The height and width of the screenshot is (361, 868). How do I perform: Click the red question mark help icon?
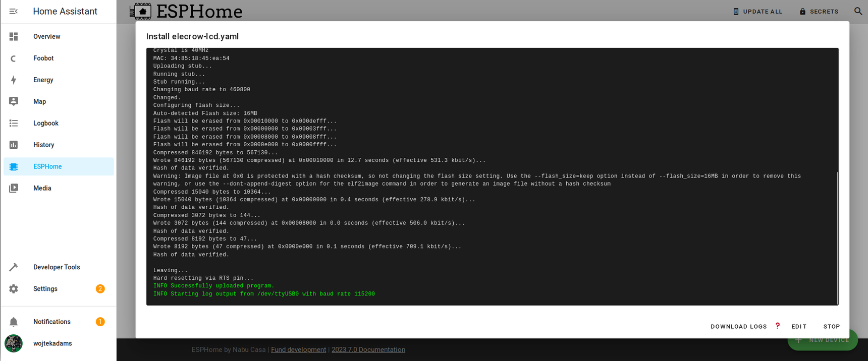coord(778,326)
